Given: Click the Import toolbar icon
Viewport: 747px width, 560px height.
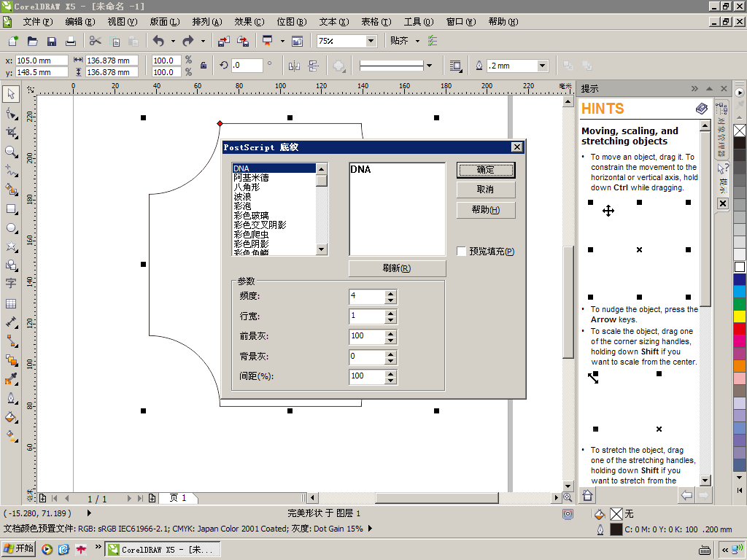Looking at the screenshot, I should tap(223, 41).
